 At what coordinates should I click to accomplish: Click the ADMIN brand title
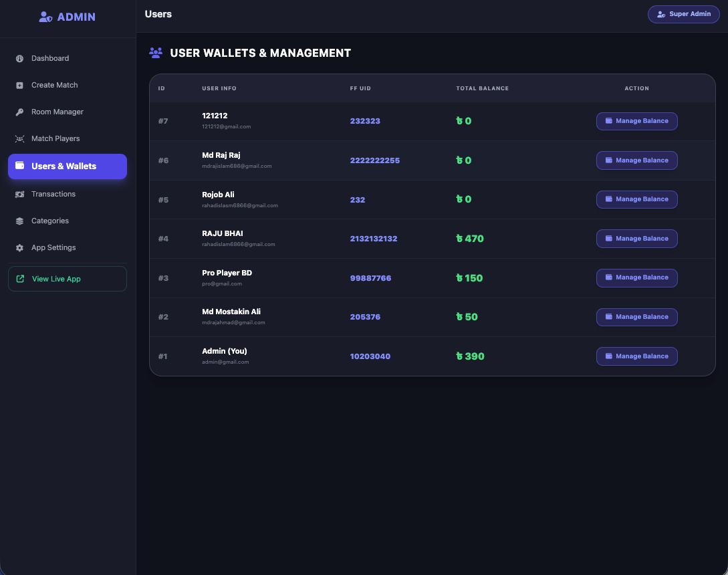pyautogui.click(x=76, y=17)
